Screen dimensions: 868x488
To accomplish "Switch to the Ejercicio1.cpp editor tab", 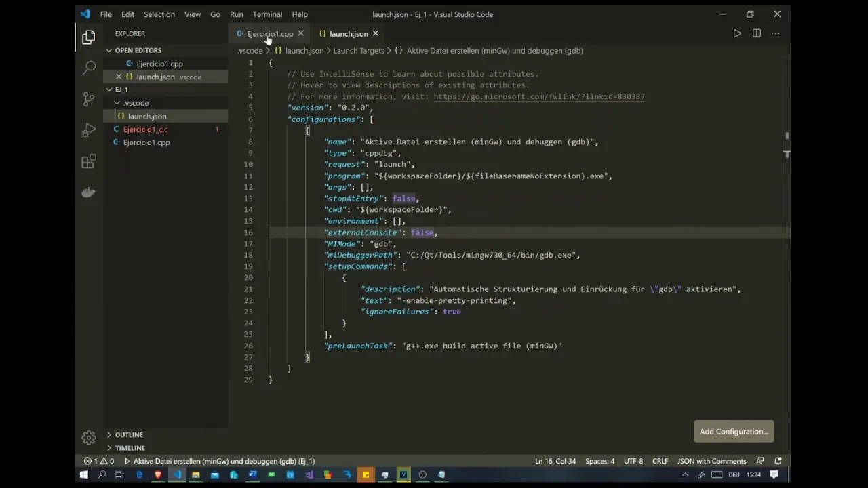I will click(269, 33).
